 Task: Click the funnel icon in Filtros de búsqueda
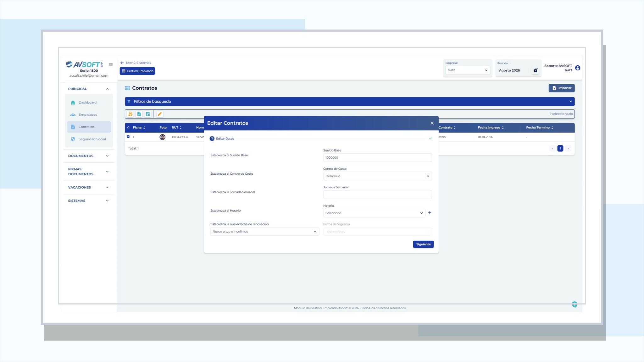point(129,101)
